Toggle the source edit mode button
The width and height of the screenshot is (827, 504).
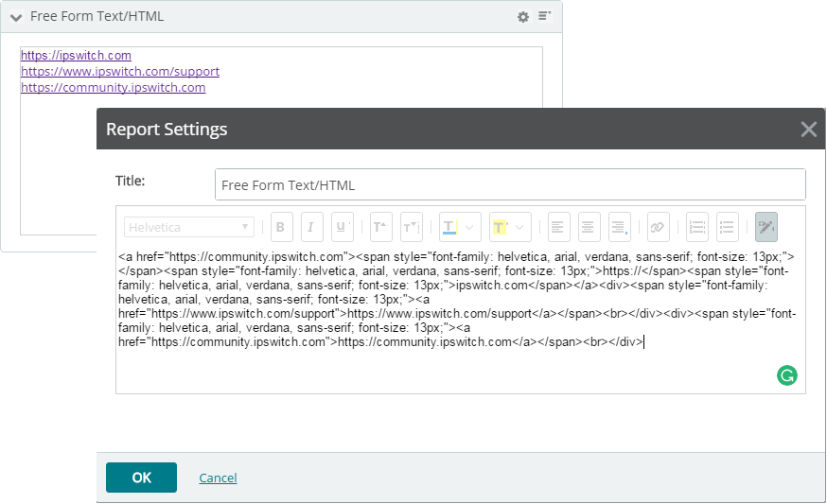(x=766, y=227)
